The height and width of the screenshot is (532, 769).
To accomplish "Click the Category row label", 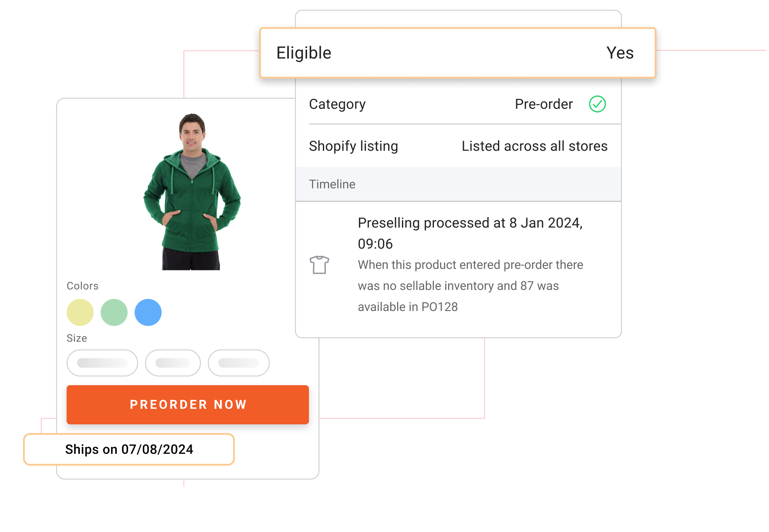I will [337, 104].
